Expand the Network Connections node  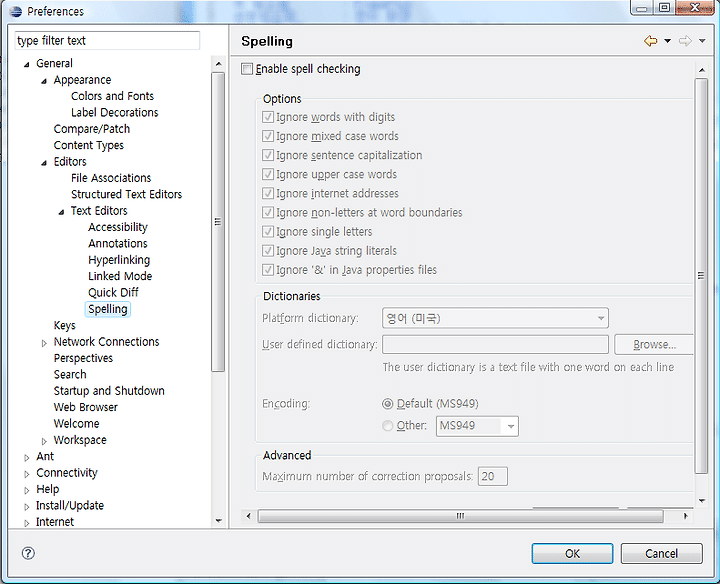click(44, 343)
